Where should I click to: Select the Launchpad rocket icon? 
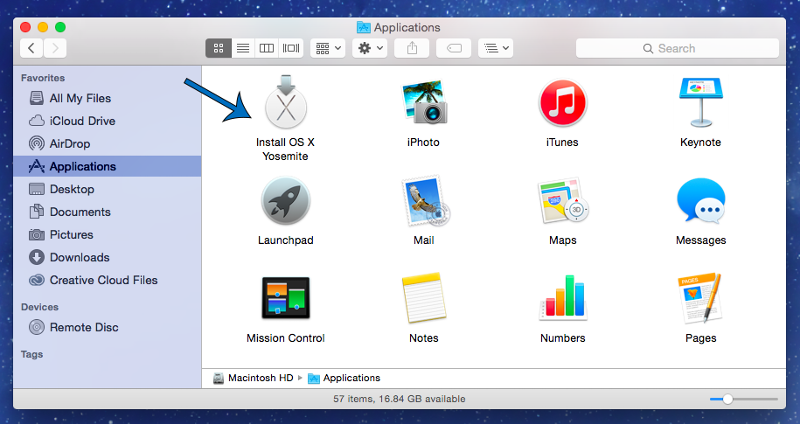286,201
